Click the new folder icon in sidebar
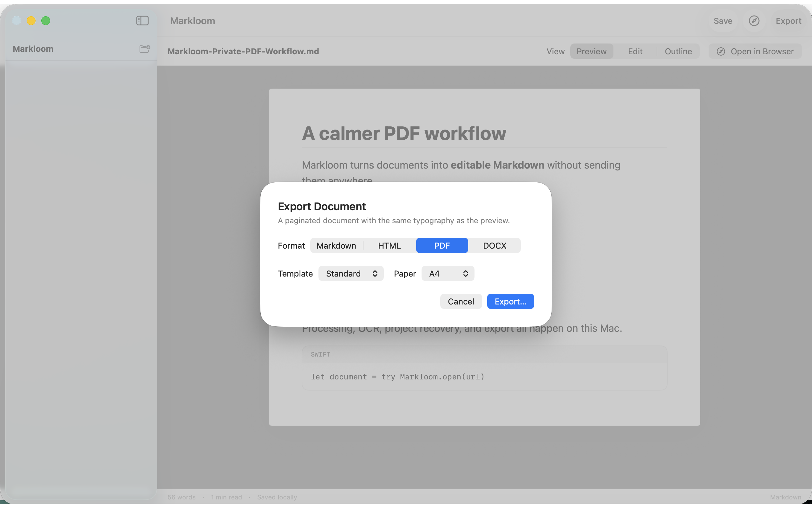 (145, 49)
